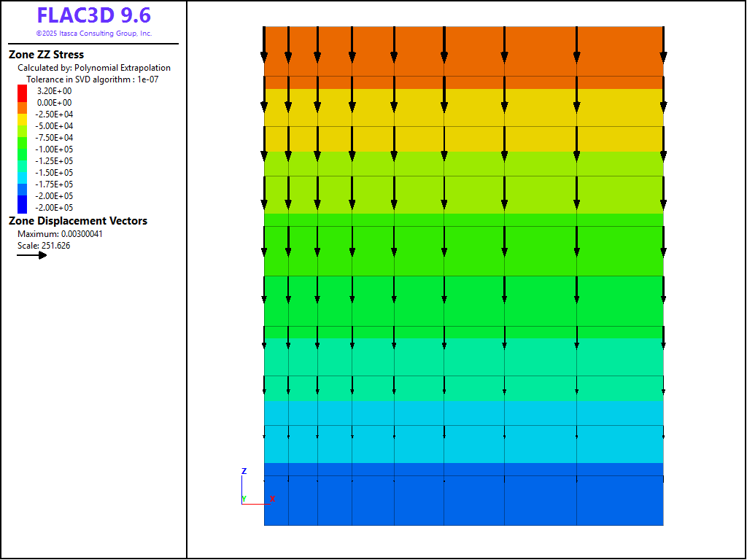The image size is (747, 560).
Task: Click the FLAC3D 9.6 title logo
Action: pyautogui.click(x=93, y=15)
